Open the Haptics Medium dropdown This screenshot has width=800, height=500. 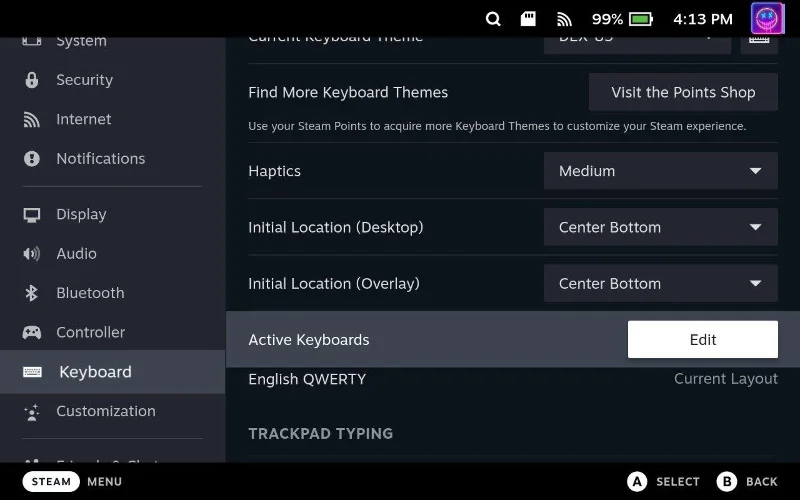tap(661, 171)
